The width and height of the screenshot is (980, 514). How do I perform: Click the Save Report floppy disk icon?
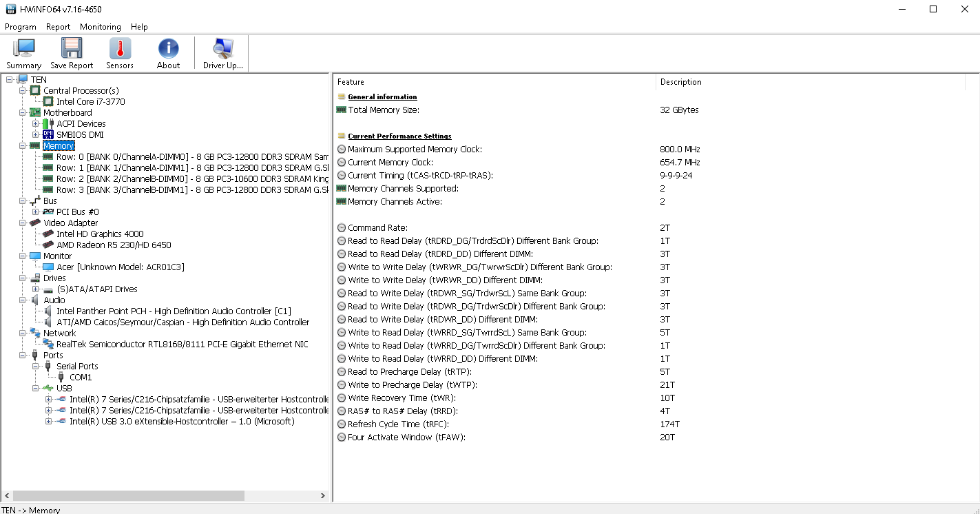tap(72, 49)
